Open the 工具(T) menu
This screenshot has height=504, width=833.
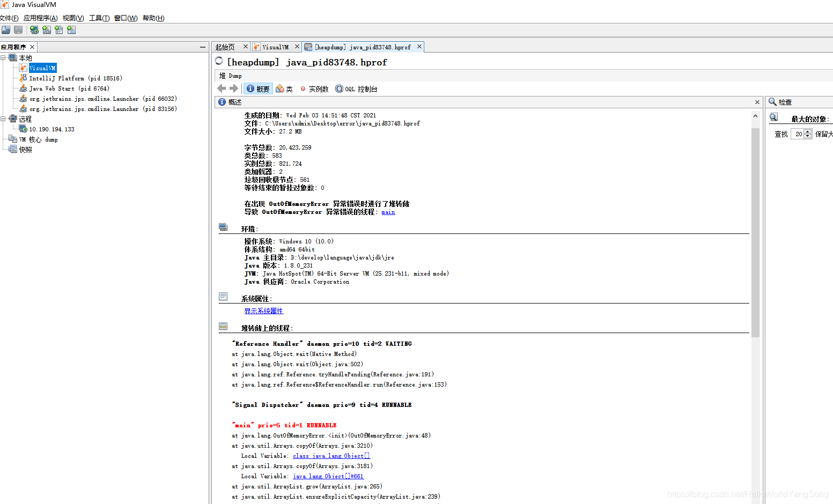pos(99,18)
